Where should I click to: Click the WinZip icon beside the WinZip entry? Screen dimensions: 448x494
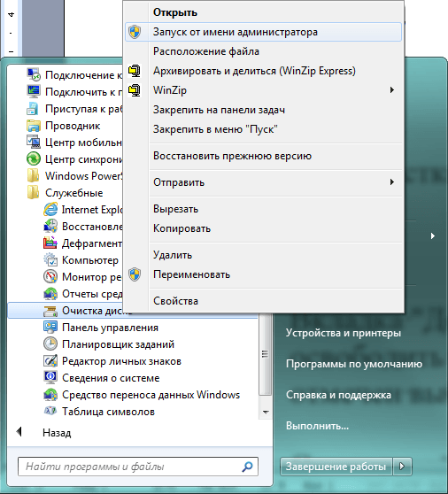tap(135, 90)
